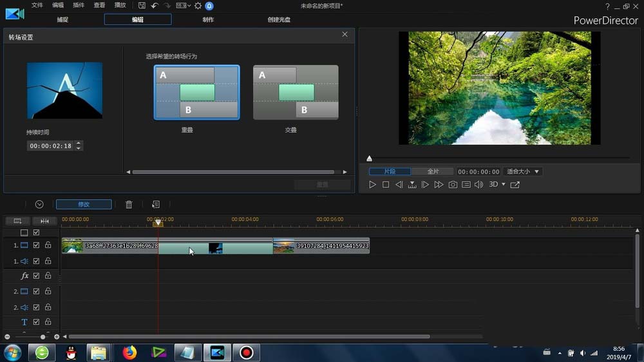
Task: Click the save project icon
Action: (x=142, y=6)
